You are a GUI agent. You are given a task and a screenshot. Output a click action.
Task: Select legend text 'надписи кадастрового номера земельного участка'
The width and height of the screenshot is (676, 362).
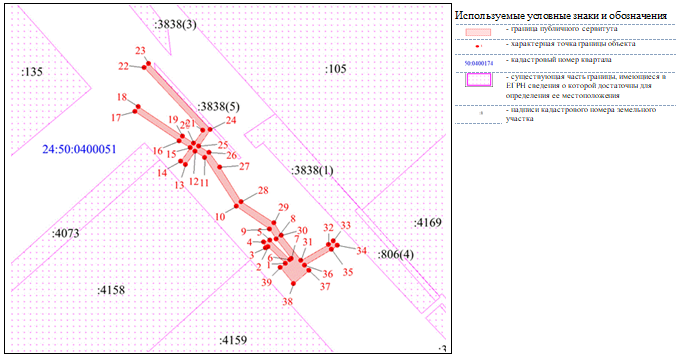tap(581, 114)
